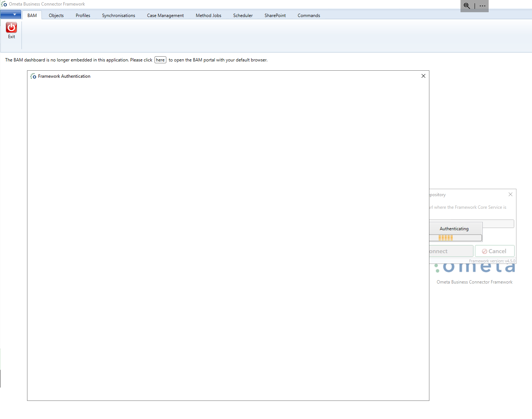Viewport: 532px width, 419px height.
Task: Open the Scheduler tab
Action: point(243,15)
